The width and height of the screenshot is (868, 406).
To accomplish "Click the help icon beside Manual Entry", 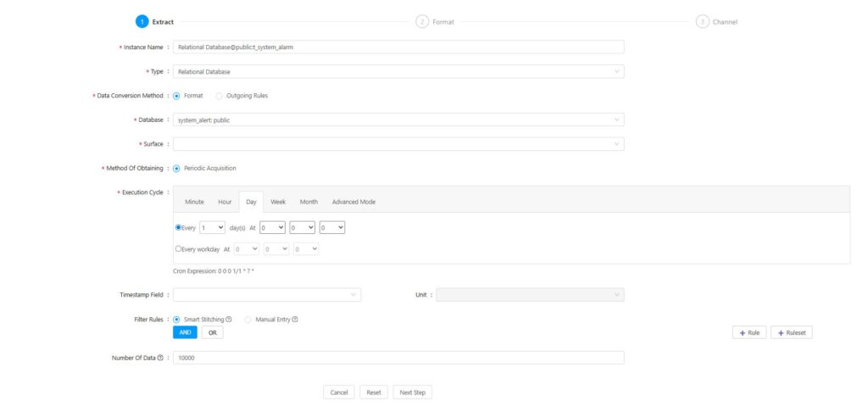I will [295, 319].
